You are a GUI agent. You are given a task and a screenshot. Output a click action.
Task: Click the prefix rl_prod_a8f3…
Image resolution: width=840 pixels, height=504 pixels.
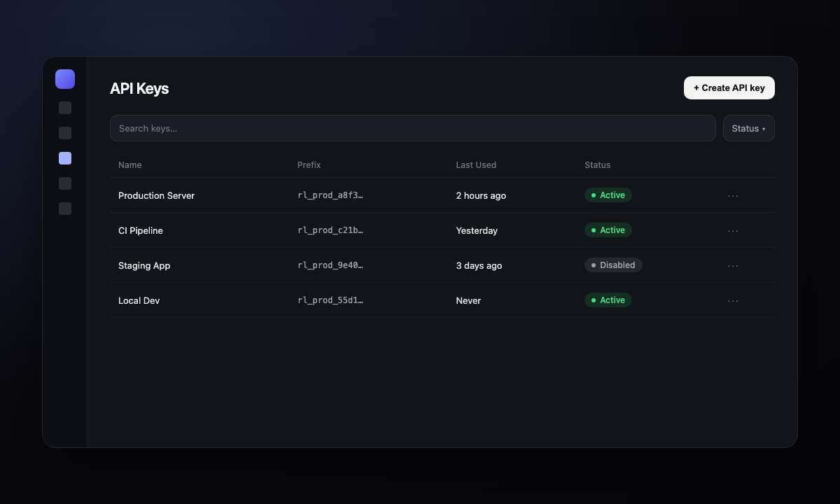330,195
